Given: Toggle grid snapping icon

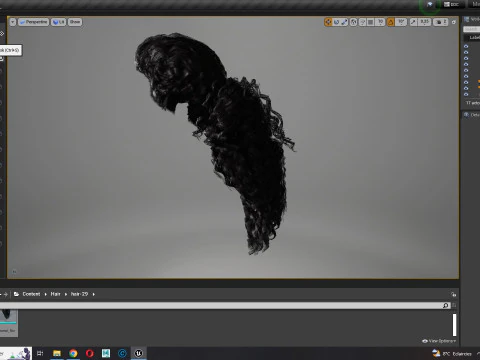Looking at the screenshot, I should [x=370, y=22].
